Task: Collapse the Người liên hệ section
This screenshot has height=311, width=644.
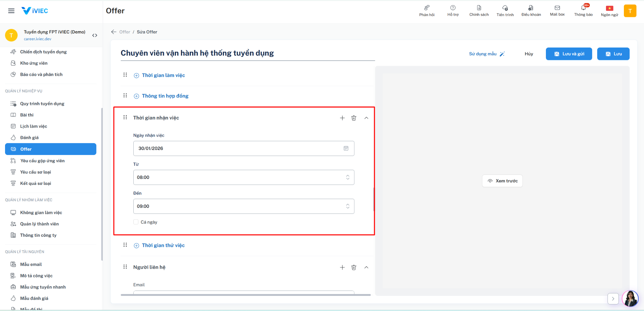Action: (366, 267)
